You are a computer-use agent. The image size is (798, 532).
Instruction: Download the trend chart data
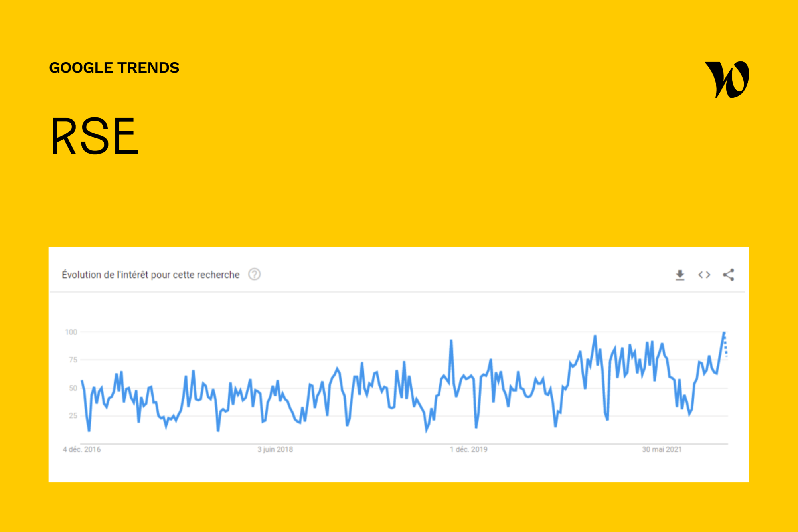point(680,275)
